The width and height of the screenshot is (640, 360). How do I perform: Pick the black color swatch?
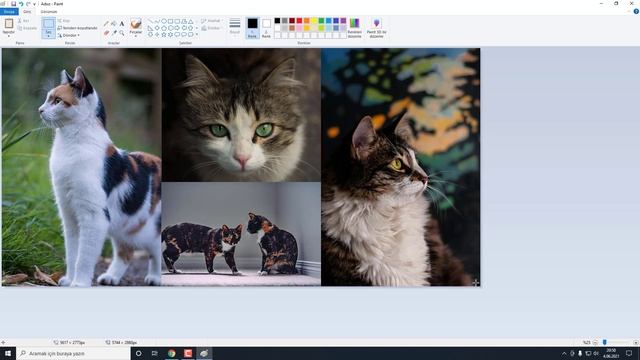click(277, 21)
